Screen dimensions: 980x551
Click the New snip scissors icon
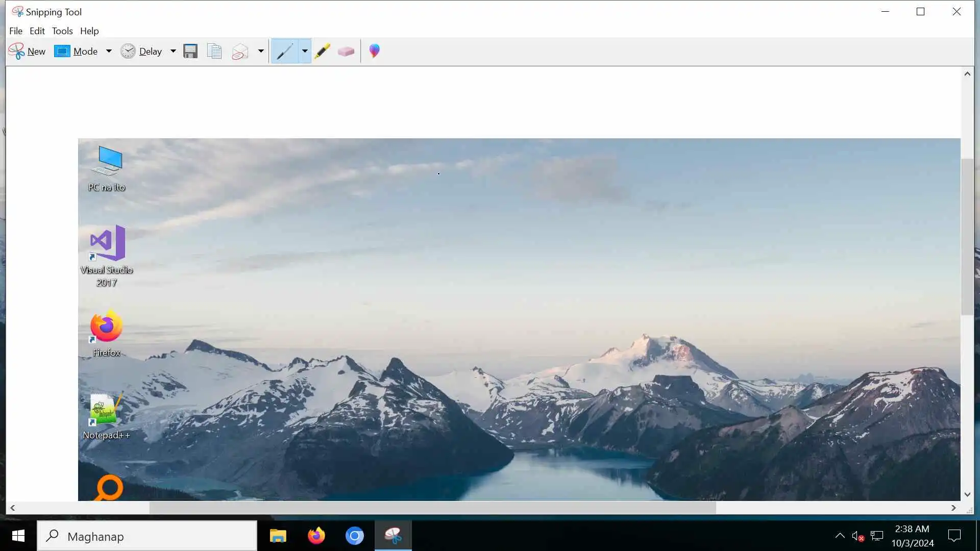[17, 51]
